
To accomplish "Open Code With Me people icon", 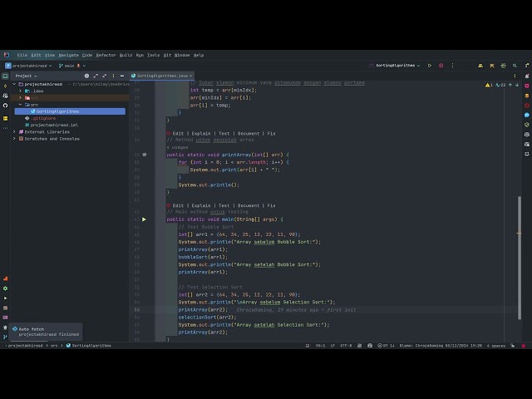I will point(480,66).
